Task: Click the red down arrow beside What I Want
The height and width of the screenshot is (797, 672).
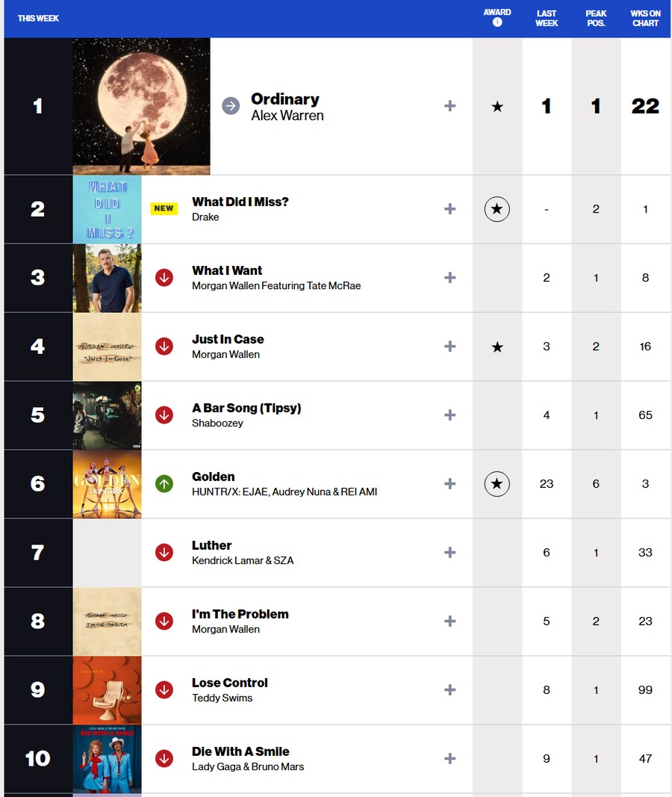Action: click(164, 278)
